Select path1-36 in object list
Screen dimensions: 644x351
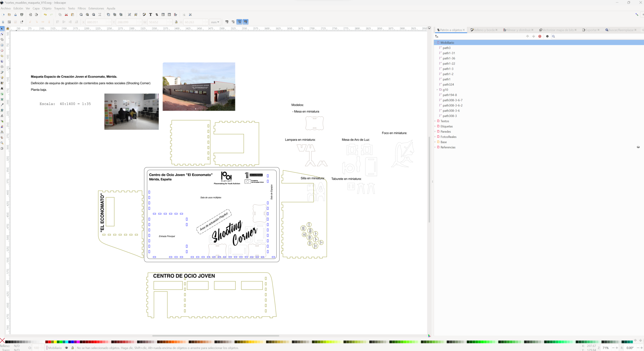tap(449, 58)
